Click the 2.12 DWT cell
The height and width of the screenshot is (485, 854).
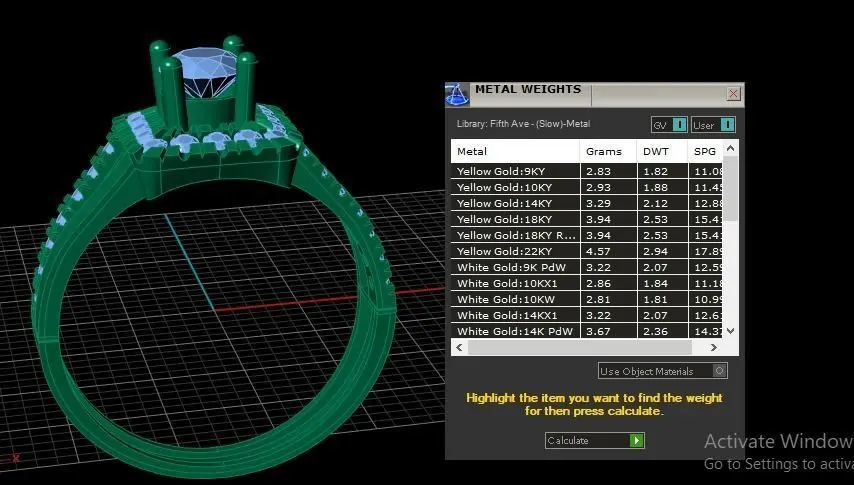662,203
